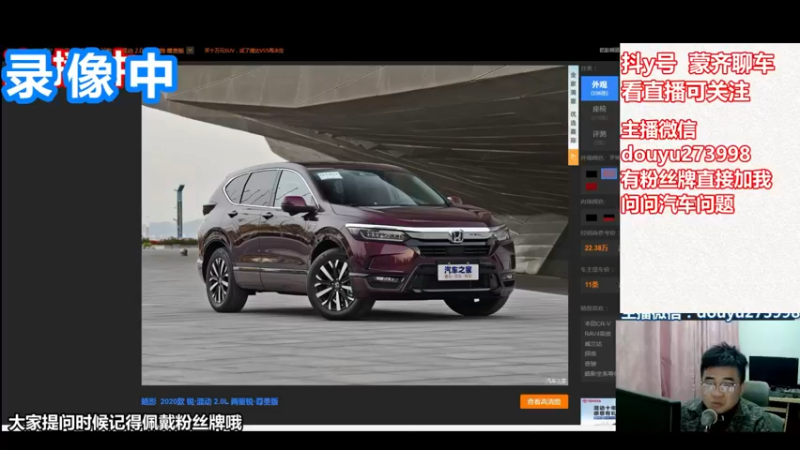Click the orange arrow below the vertical banner

click(573, 158)
